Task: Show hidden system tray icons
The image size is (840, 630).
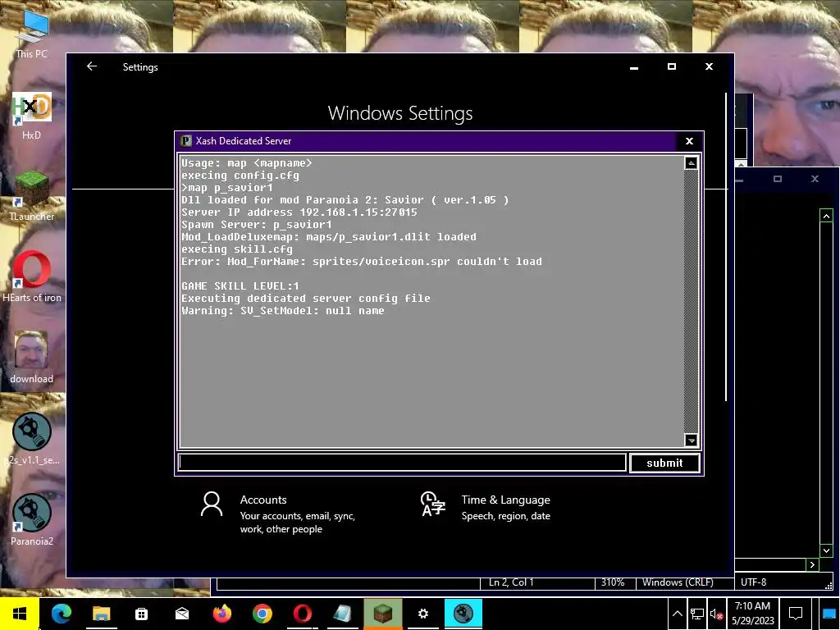Action: tap(677, 614)
